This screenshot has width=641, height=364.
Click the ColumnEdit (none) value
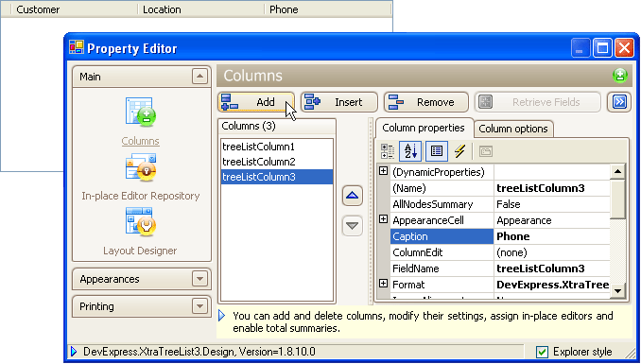coord(552,252)
